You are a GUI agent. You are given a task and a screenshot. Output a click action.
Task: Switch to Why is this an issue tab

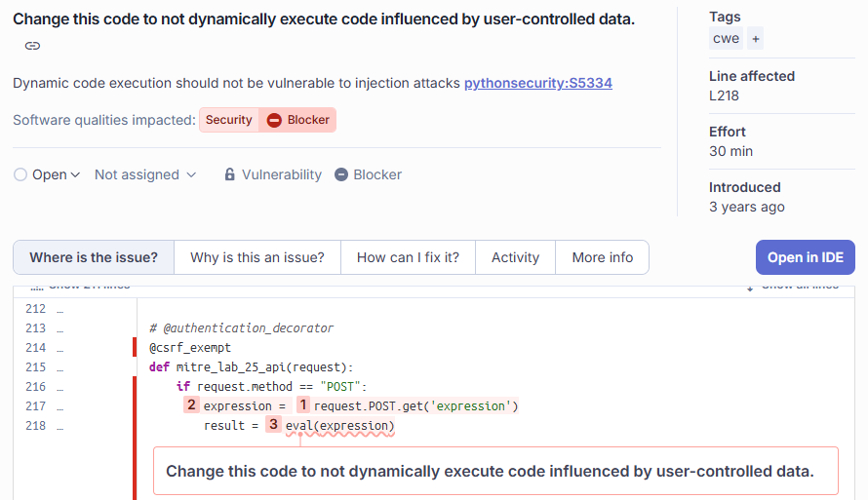pyautogui.click(x=257, y=257)
